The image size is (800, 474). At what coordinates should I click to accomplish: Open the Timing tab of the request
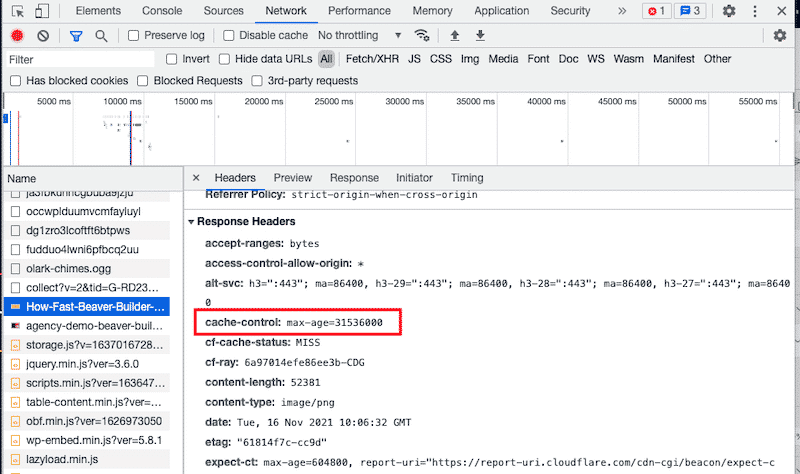[x=467, y=178]
